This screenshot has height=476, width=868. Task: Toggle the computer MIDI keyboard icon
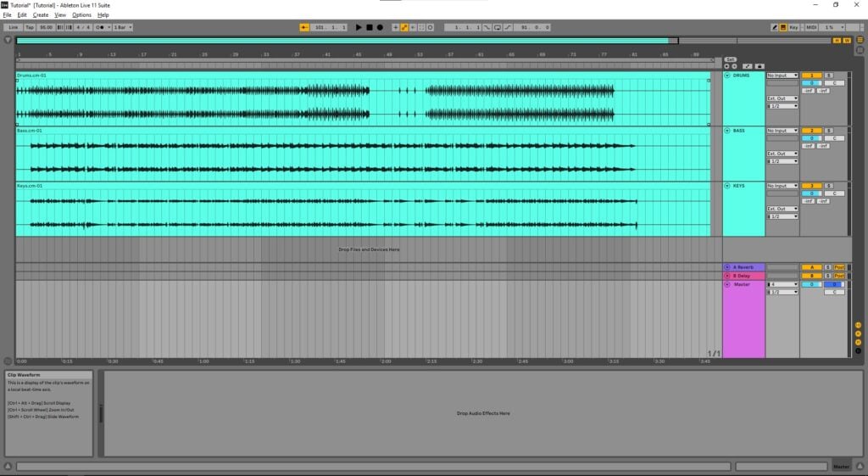[x=783, y=27]
